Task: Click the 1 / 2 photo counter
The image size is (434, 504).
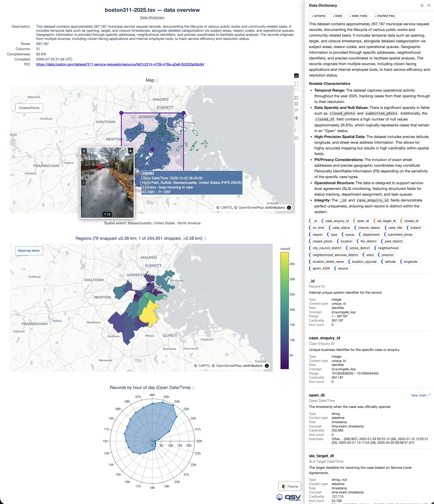Action: click(107, 215)
